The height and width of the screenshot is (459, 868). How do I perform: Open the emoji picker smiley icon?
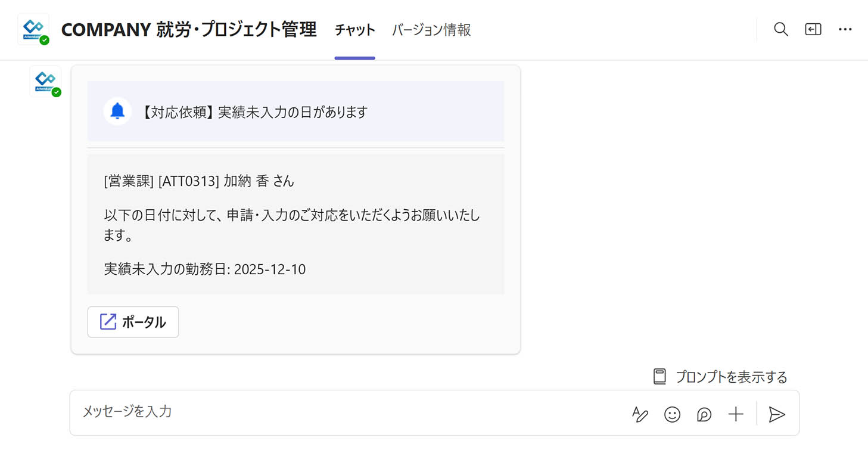pos(672,414)
